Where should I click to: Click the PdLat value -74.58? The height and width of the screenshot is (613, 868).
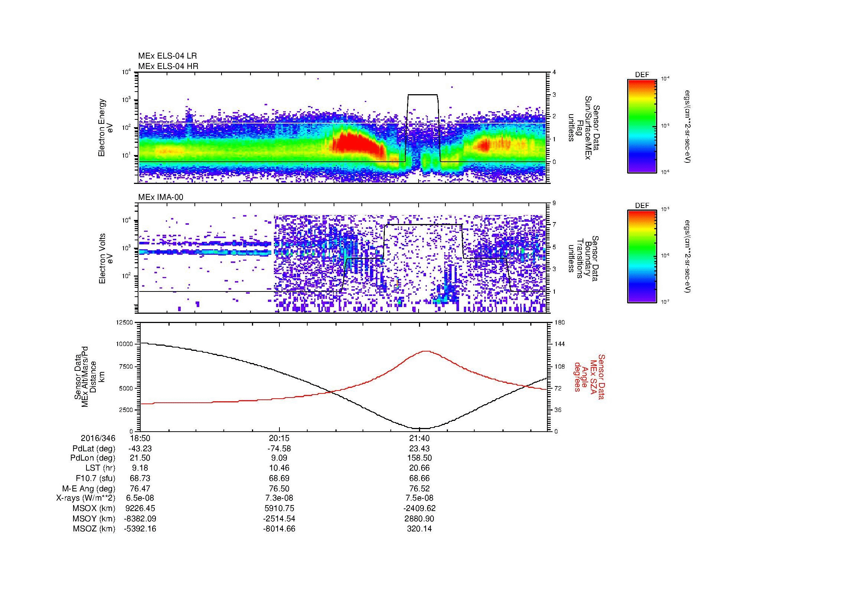click(279, 449)
